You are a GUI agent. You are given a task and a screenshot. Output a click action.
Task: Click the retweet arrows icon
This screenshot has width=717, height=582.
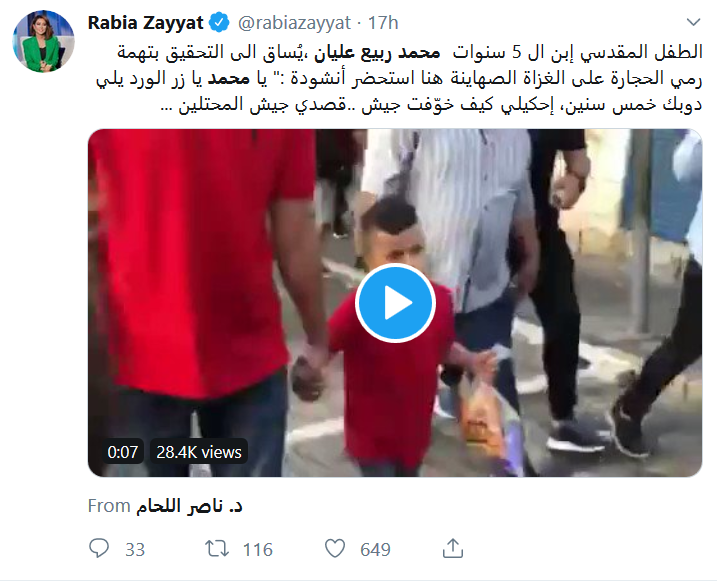tap(217, 549)
